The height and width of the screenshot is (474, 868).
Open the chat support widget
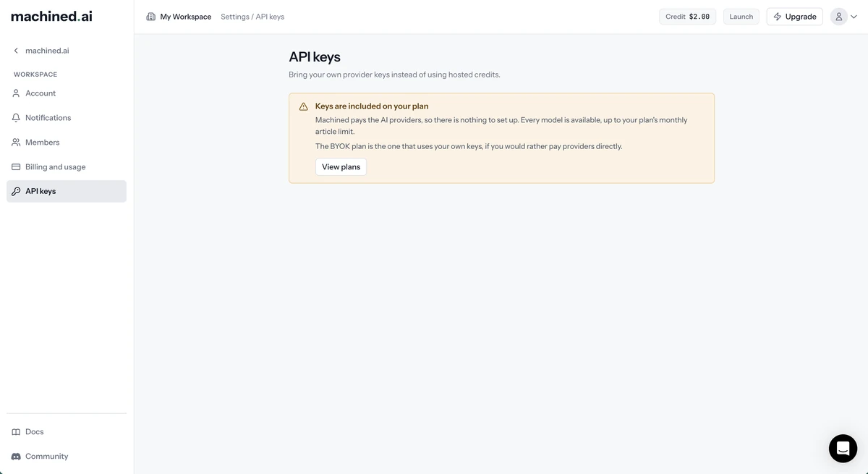[843, 449]
